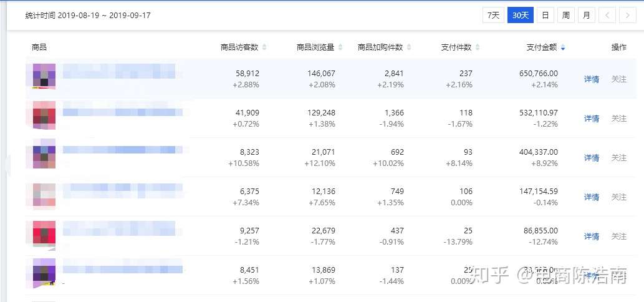Image resolution: width=644 pixels, height=302 pixels.
Task: Open 详情 for the 404,337.00 row
Action: tap(592, 158)
